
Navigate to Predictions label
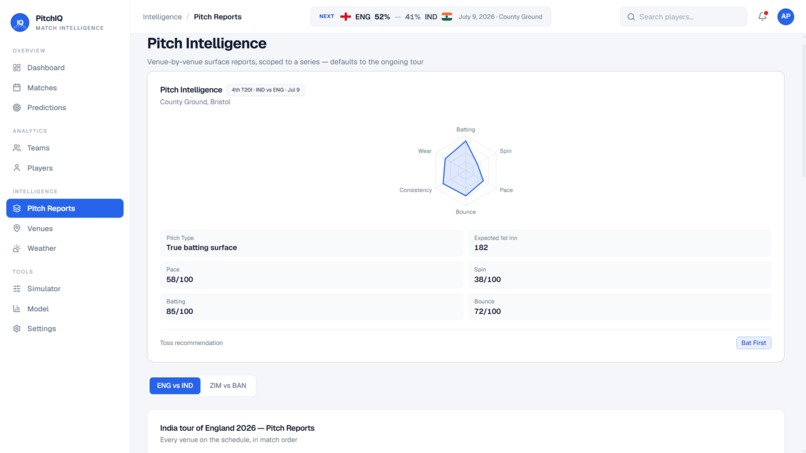47,107
